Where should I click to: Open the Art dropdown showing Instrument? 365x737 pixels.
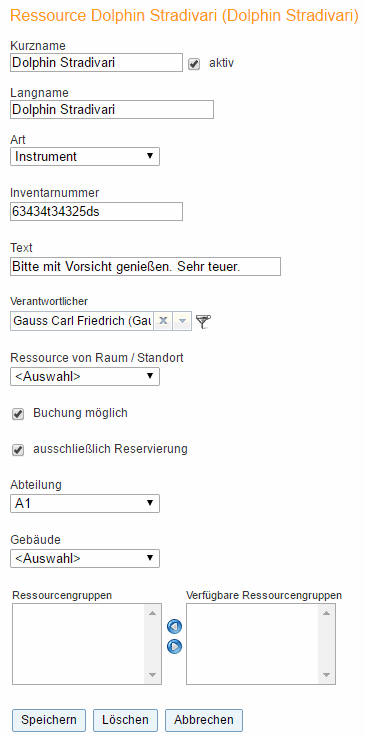tap(85, 157)
